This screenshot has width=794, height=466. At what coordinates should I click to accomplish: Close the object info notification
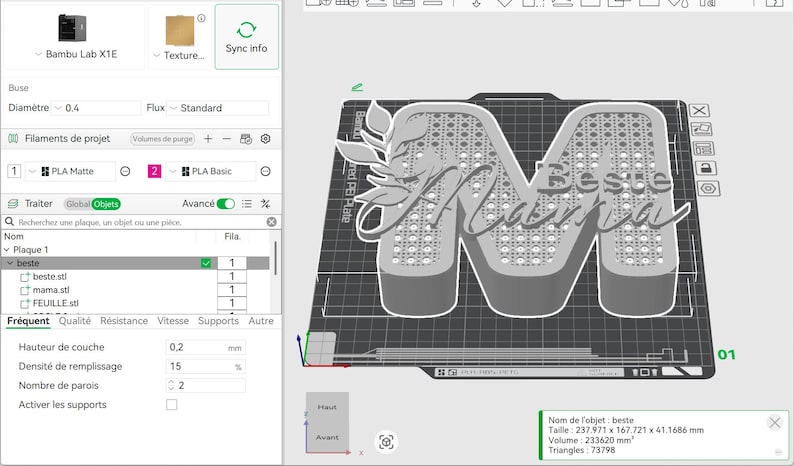pyautogui.click(x=775, y=422)
